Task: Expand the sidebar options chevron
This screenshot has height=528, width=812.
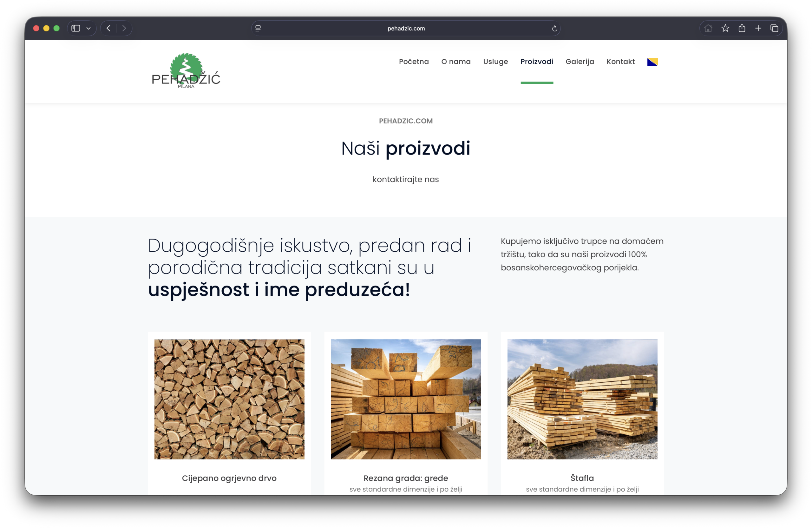Action: (x=89, y=28)
